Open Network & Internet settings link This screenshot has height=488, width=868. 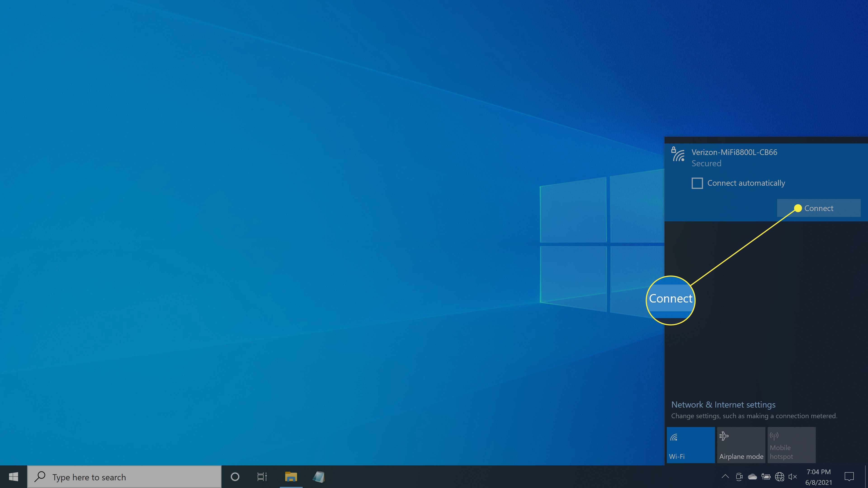723,404
